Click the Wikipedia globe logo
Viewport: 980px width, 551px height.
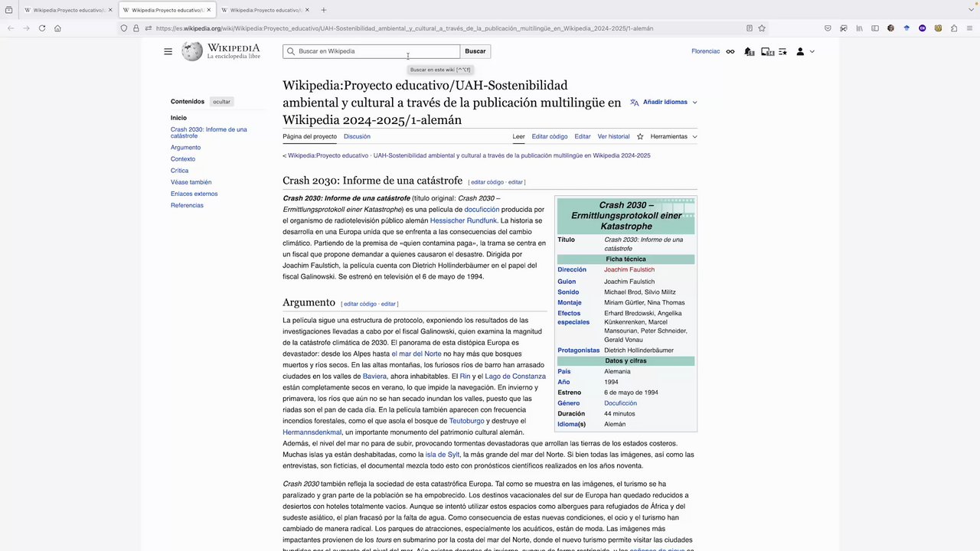pyautogui.click(x=192, y=51)
